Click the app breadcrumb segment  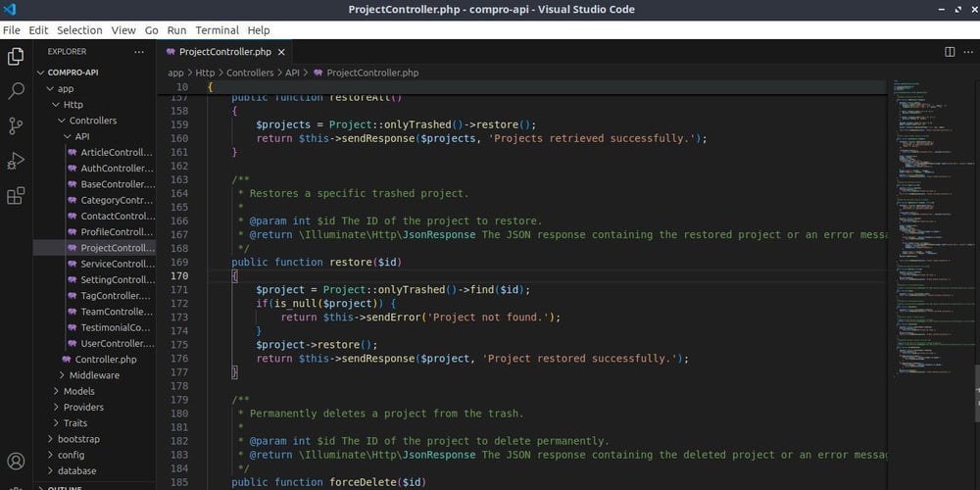[x=175, y=73]
